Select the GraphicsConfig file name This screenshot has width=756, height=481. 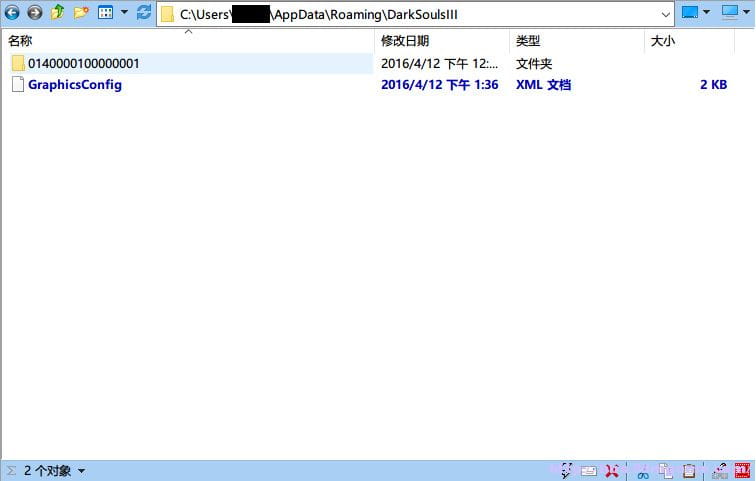75,85
